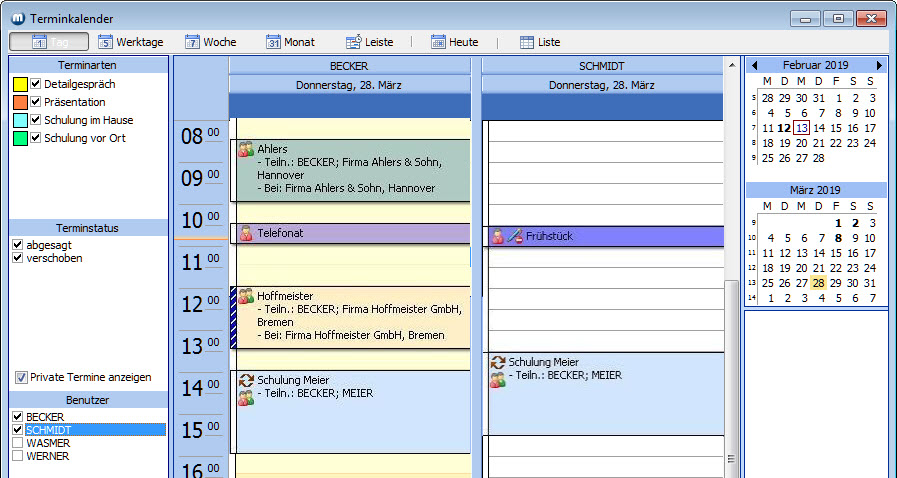The image size is (897, 478).
Task: Advance mini calendar to next month
Action: [879, 65]
